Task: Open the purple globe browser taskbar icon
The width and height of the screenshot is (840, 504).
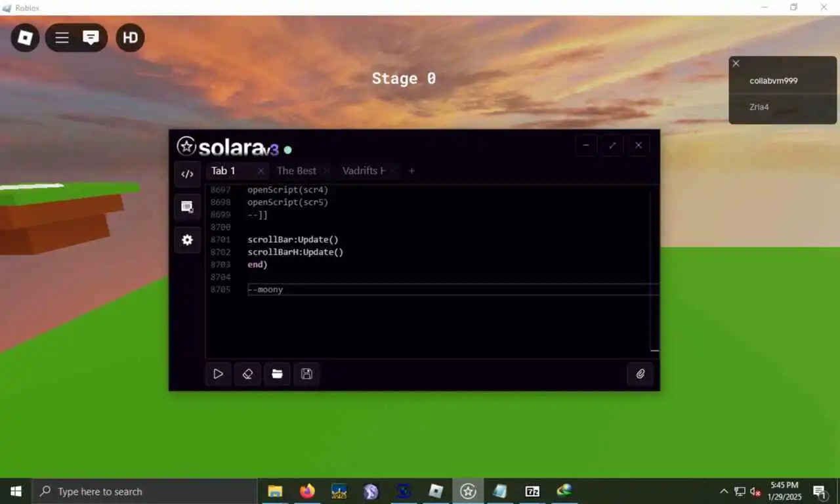Action: click(371, 491)
